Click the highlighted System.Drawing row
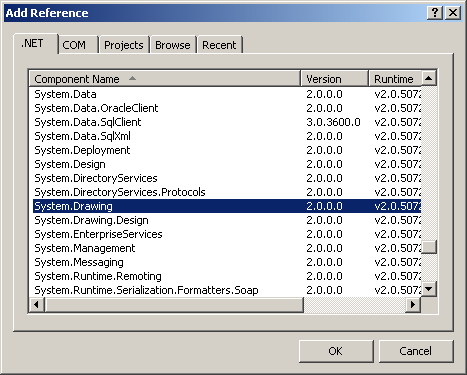Viewport: 467px width, 375px height. (x=227, y=206)
